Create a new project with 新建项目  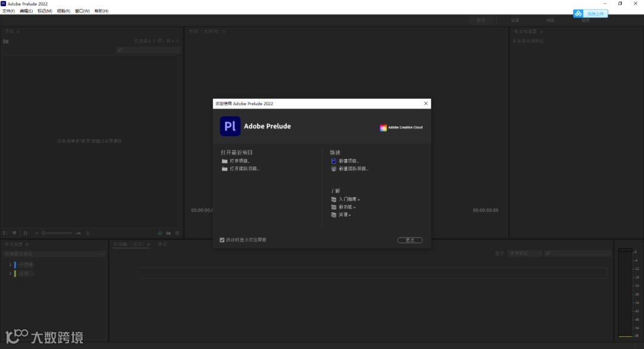[349, 161]
